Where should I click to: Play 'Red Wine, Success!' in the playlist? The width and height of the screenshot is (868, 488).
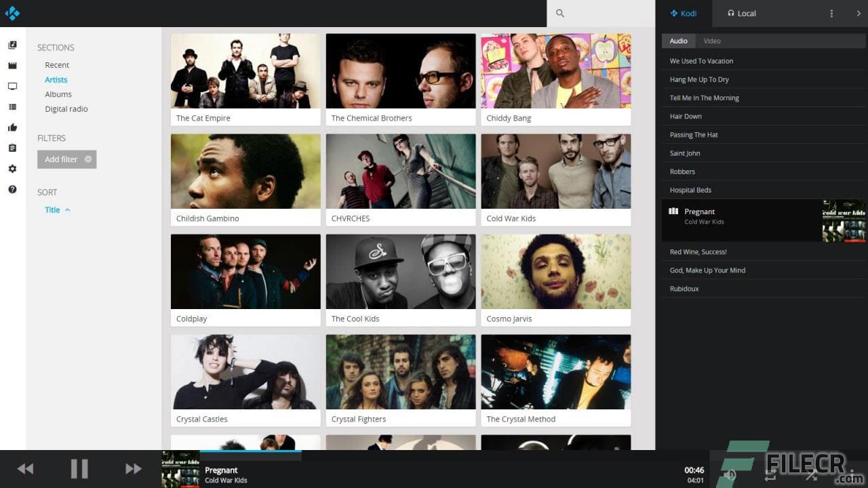[x=764, y=251]
